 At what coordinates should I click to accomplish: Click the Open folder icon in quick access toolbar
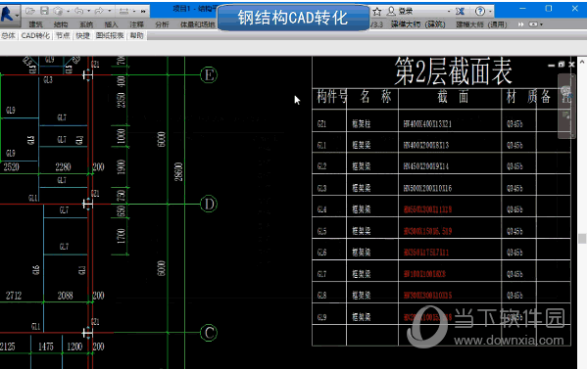pyautogui.click(x=30, y=11)
